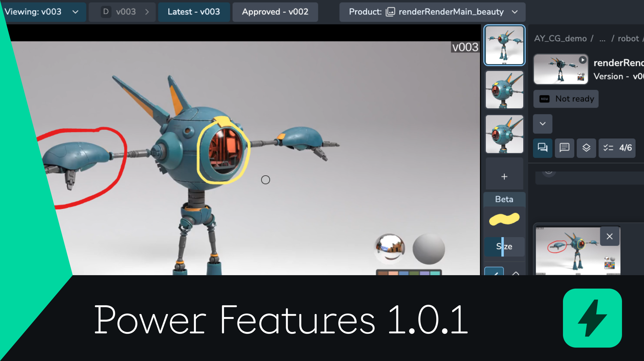Jump to Approved - v002 version
This screenshot has height=361, width=644.
pos(275,12)
